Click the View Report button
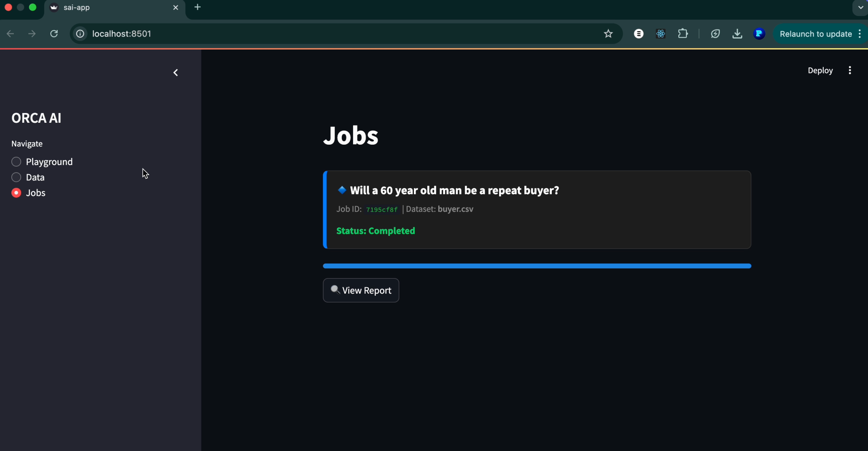Image resolution: width=868 pixels, height=451 pixels. (361, 290)
